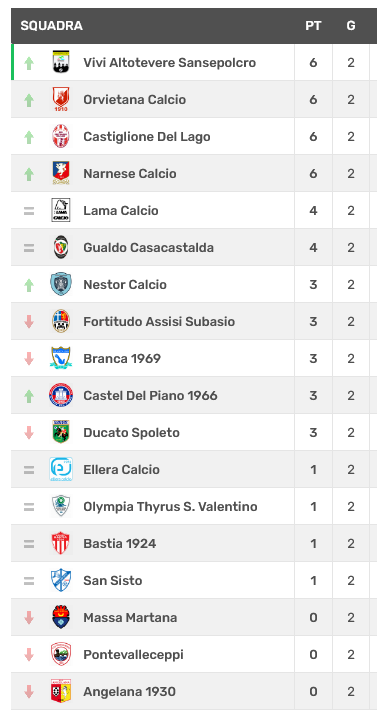Open the Narnese Calcio crest icon
The height and width of the screenshot is (723, 377).
click(61, 173)
